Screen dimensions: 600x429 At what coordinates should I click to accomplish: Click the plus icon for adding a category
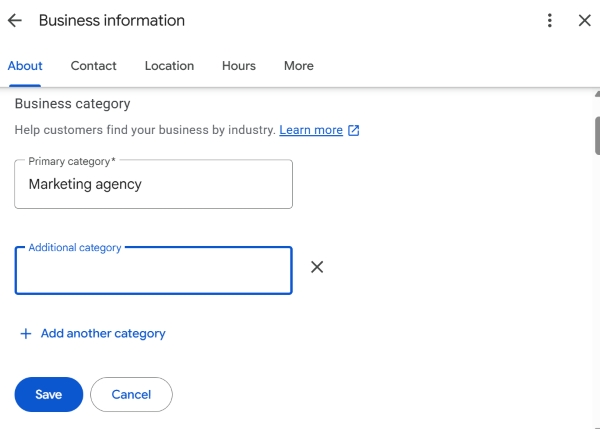(x=26, y=334)
